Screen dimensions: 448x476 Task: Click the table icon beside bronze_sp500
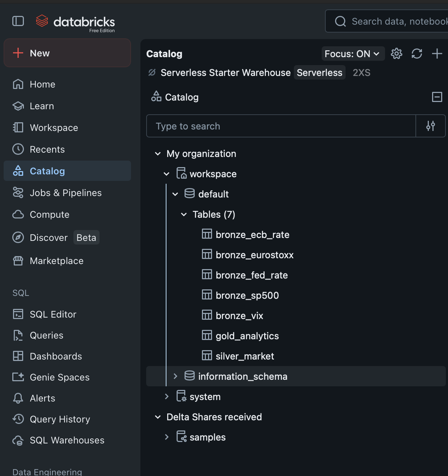click(207, 295)
